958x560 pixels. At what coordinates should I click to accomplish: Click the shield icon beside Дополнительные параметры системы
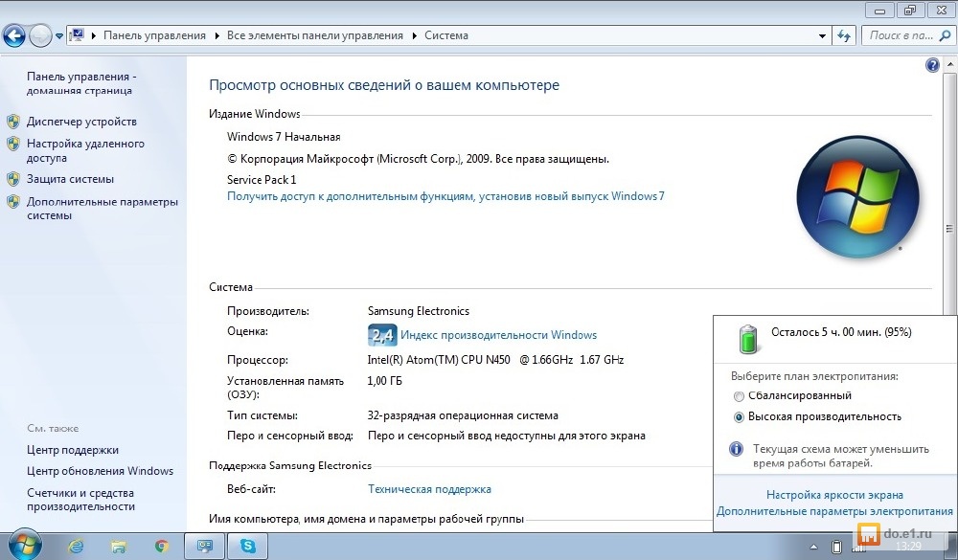coord(13,202)
